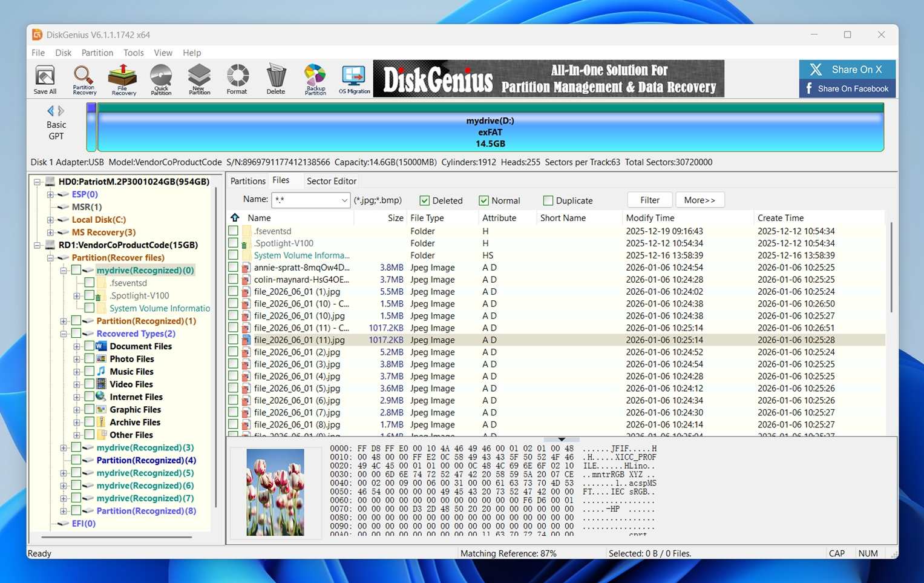Viewport: 924px width, 583px height.
Task: Click the tulip preview thumbnail
Action: pos(275,492)
